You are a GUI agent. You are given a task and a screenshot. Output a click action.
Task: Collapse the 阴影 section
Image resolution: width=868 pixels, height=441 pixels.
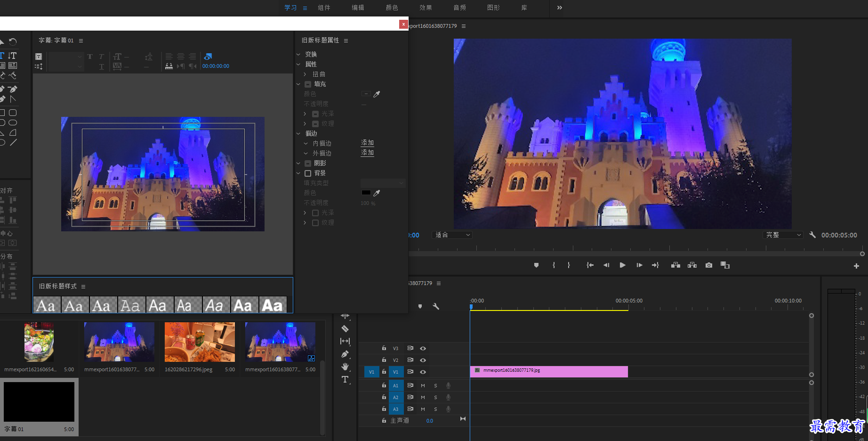point(298,163)
